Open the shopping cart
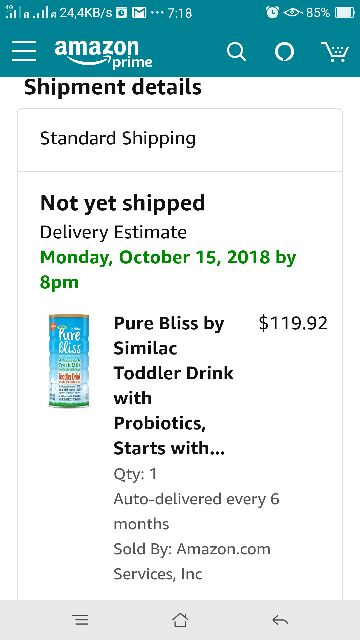The height and width of the screenshot is (640, 360). pos(335,52)
